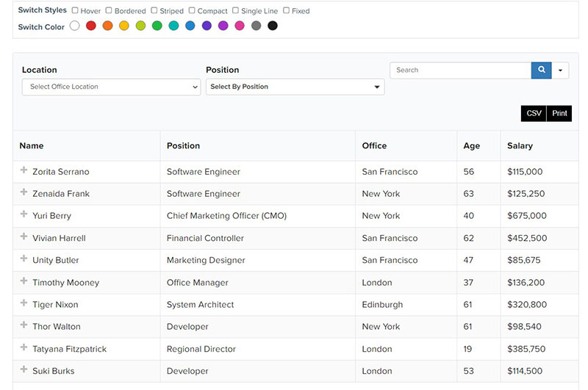Click the $98,540 salary value
Screen dimensions: 588x390
point(524,327)
